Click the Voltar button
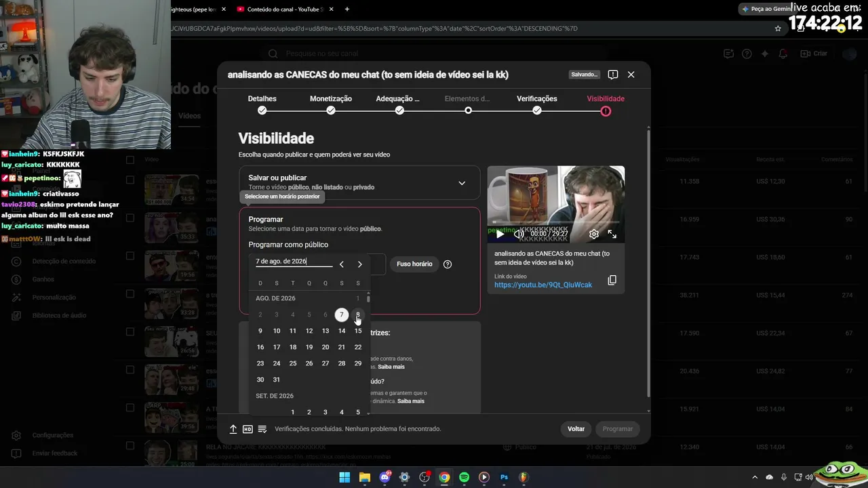The image size is (868, 488). pos(576,429)
